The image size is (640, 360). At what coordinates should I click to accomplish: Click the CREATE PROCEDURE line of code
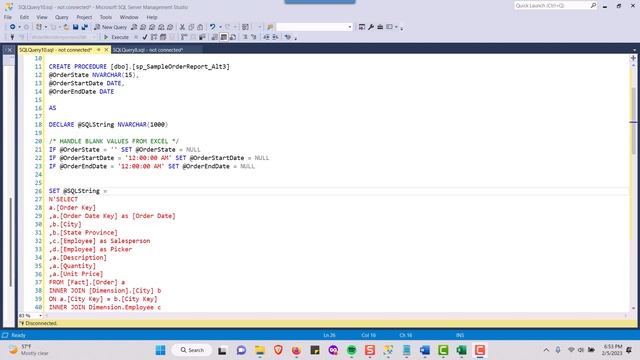tap(139, 67)
